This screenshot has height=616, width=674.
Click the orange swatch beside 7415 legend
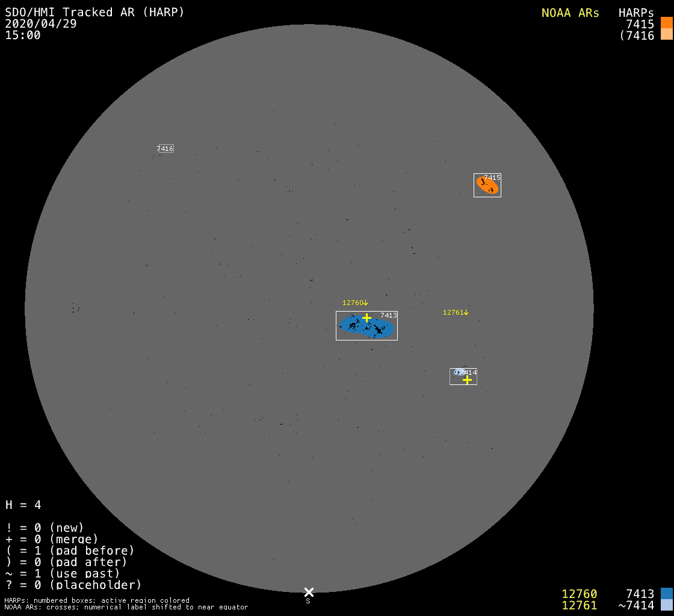(x=666, y=23)
